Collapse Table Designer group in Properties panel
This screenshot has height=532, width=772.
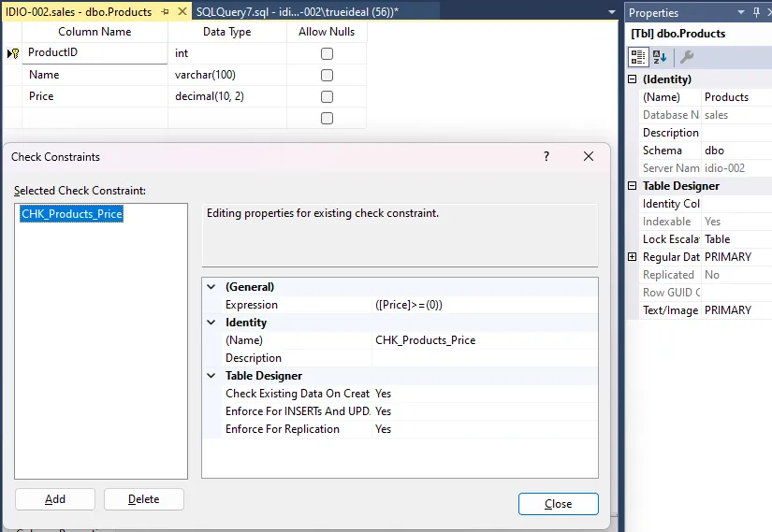click(633, 185)
